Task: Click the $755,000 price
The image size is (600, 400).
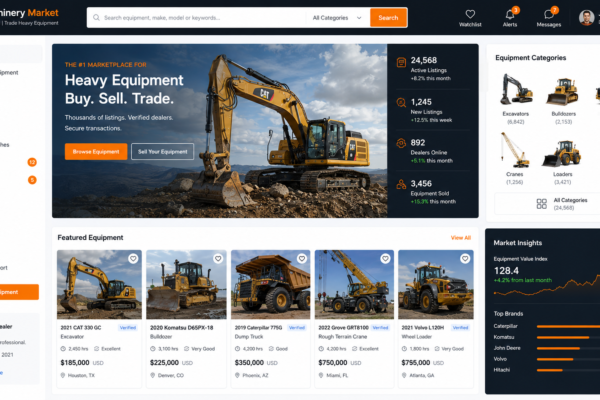Action: coord(416,362)
